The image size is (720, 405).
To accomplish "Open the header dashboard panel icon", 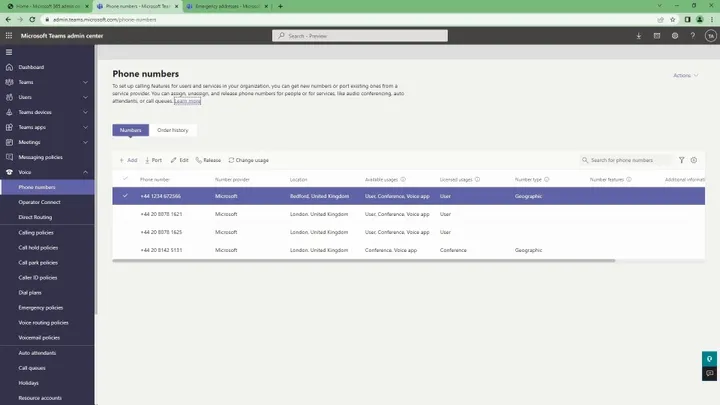I will click(657, 36).
